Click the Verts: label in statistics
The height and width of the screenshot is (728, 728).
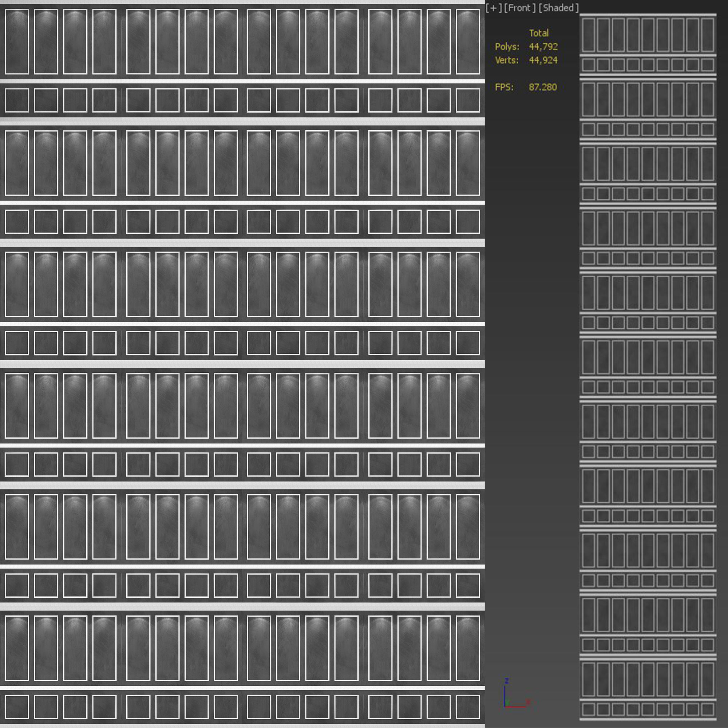[506, 60]
